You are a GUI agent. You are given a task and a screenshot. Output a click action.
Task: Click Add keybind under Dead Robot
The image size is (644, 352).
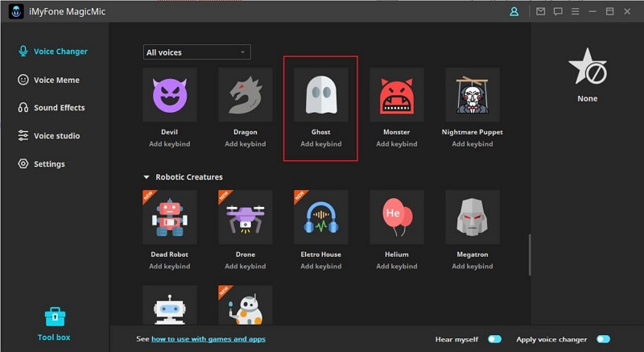point(170,267)
